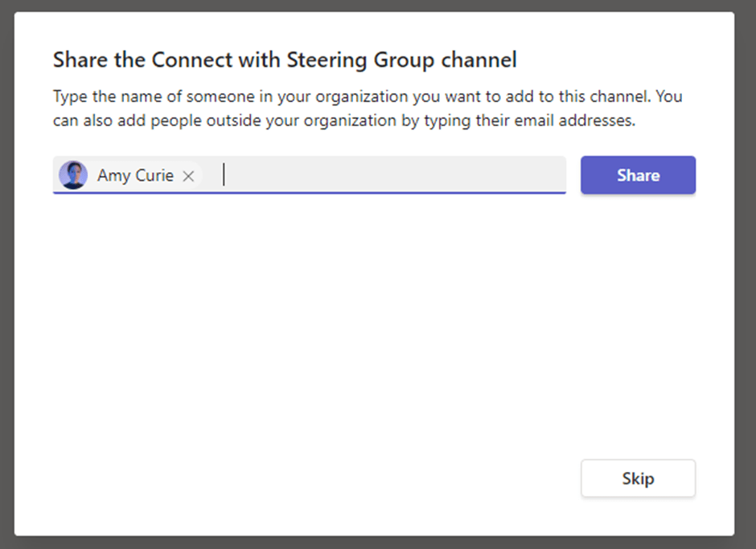This screenshot has width=756, height=549.
Task: Click the "Share the Connect with Steering Group channel" heading
Action: click(285, 59)
